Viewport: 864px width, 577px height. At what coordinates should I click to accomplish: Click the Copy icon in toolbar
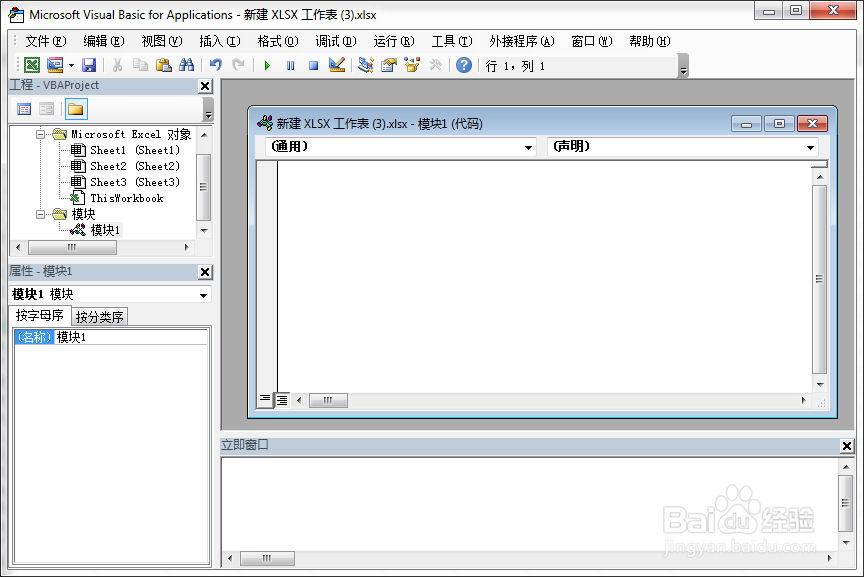pyautogui.click(x=141, y=65)
